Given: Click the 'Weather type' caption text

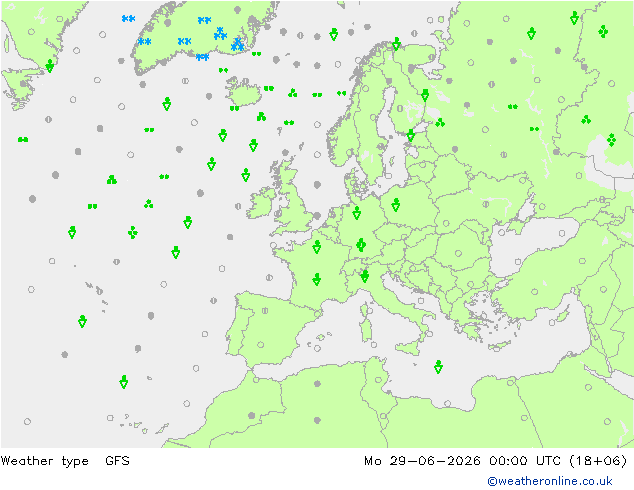Looking at the screenshot, I should 44,461.
